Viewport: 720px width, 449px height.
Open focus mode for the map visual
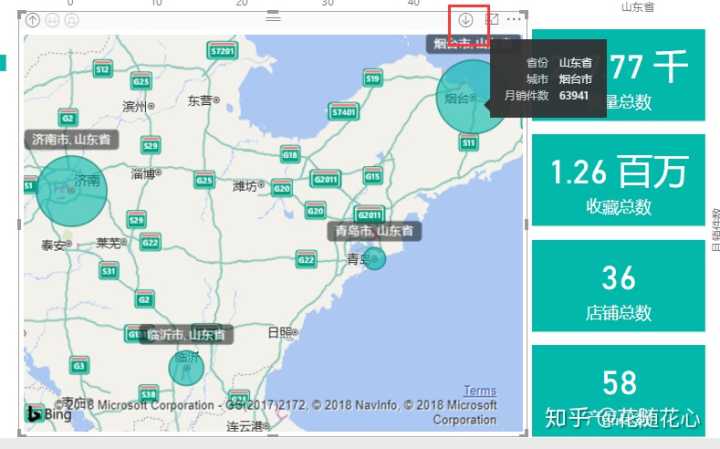[492, 20]
